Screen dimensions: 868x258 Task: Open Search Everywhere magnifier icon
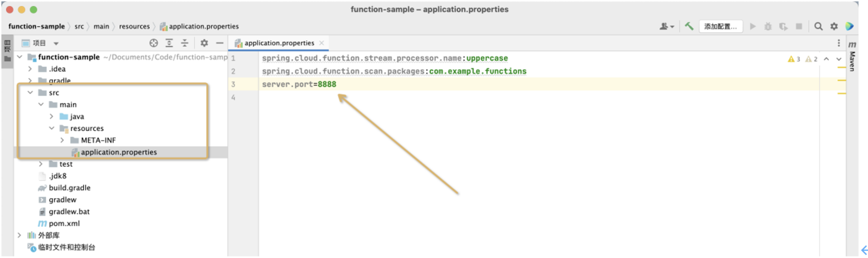pos(818,26)
